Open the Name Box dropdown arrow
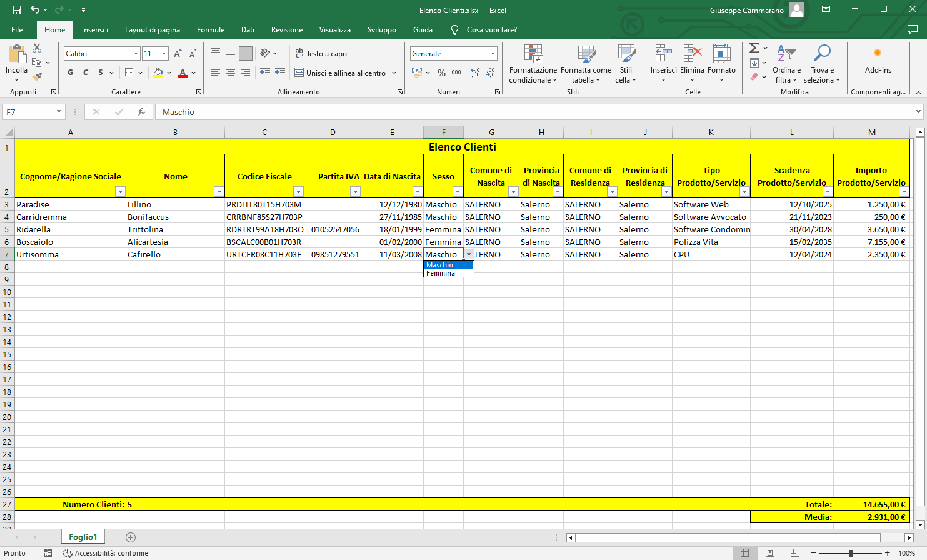The height and width of the screenshot is (560, 927). click(x=59, y=112)
